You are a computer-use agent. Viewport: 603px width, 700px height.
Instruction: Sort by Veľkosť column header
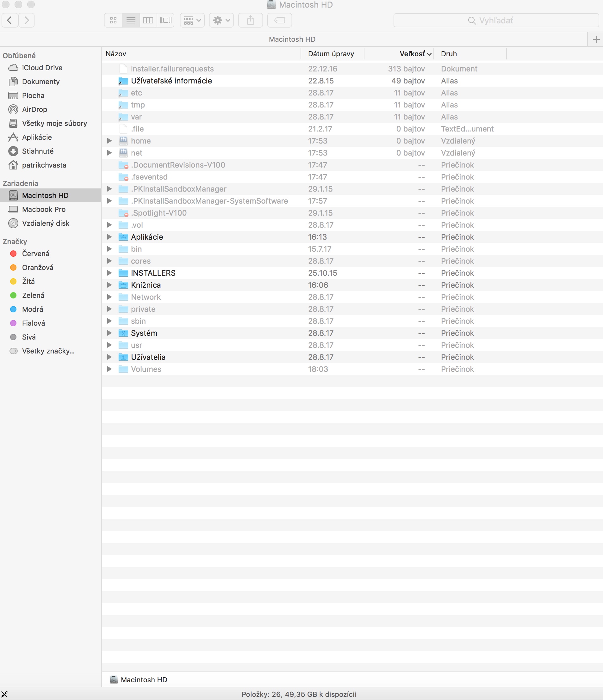[399, 54]
